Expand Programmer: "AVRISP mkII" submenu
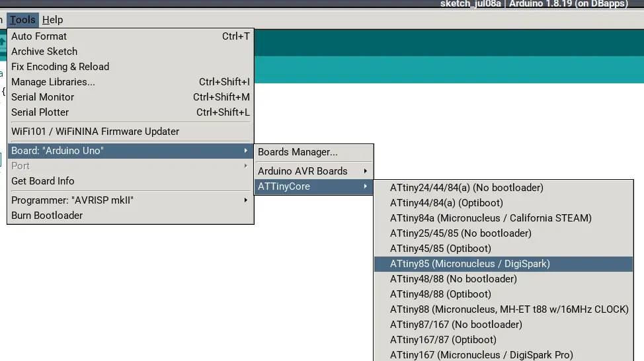Viewport: 644px width, 361px height. coord(131,200)
